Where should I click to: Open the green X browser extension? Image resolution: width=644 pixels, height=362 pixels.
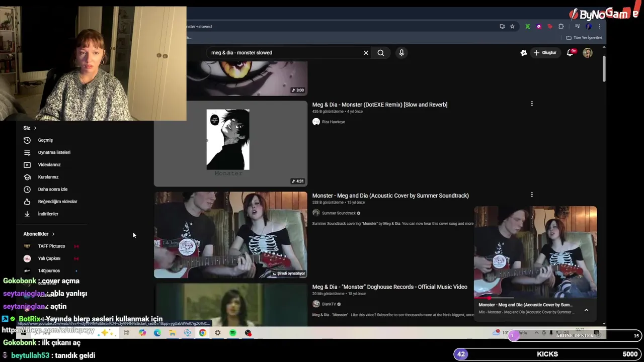click(527, 27)
